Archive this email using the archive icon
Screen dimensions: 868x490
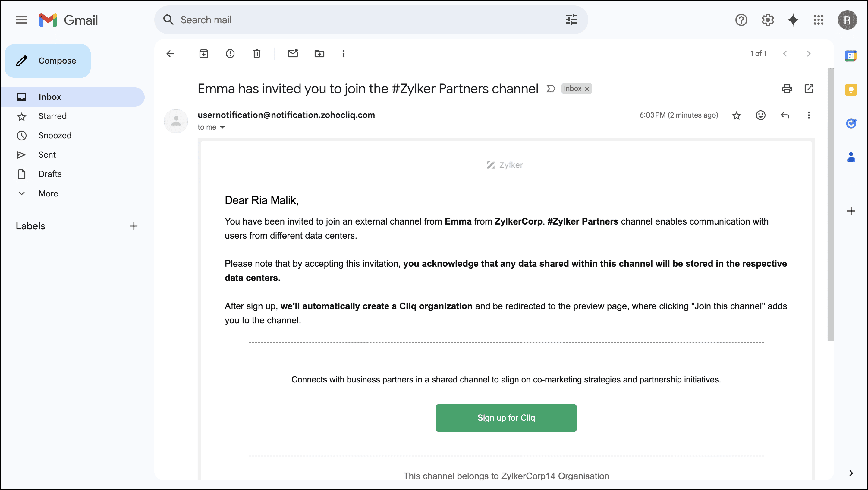203,54
